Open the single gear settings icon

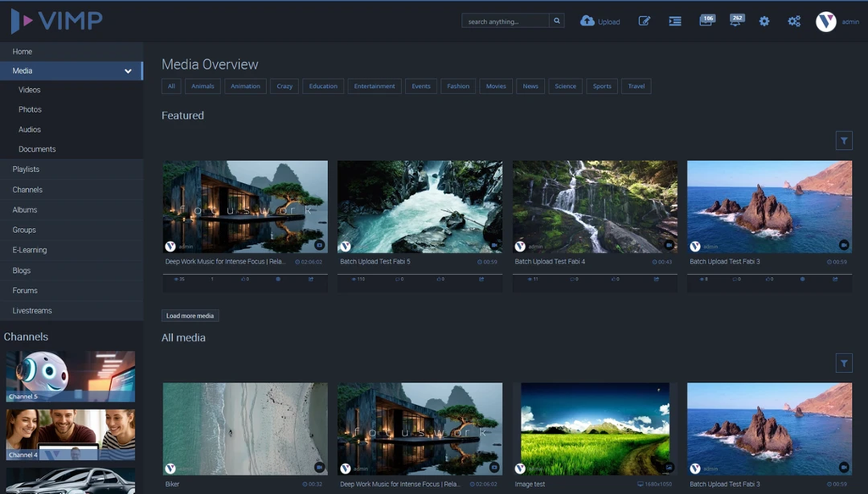pyautogui.click(x=764, y=21)
